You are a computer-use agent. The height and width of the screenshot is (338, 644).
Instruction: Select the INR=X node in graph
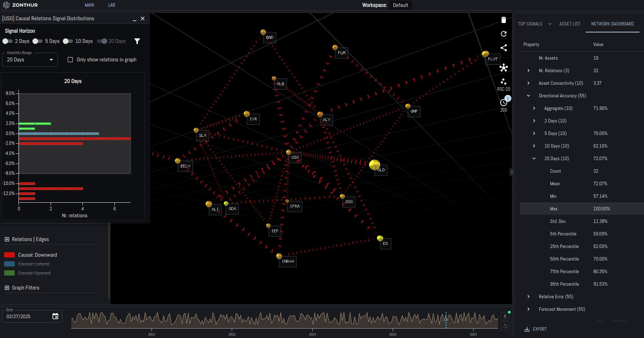click(x=279, y=256)
